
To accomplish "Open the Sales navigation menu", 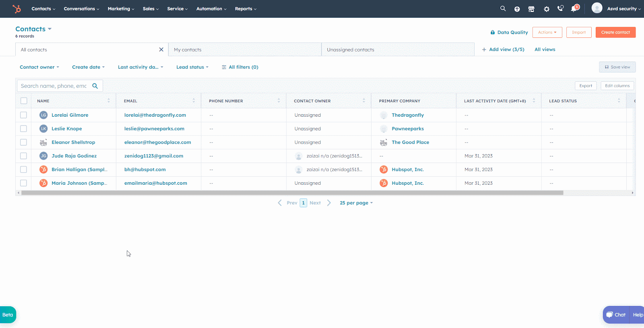I will point(151,9).
